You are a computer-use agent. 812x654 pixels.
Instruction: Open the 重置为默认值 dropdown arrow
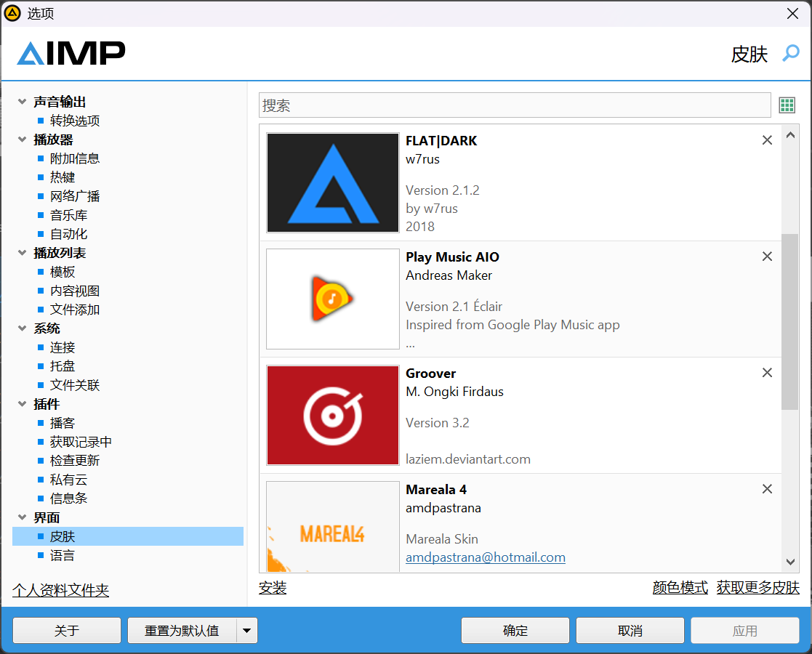click(247, 631)
